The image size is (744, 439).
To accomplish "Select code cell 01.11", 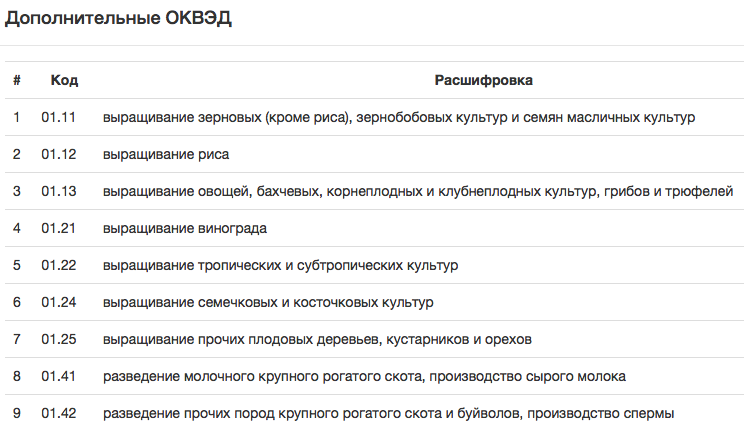I will 59,117.
